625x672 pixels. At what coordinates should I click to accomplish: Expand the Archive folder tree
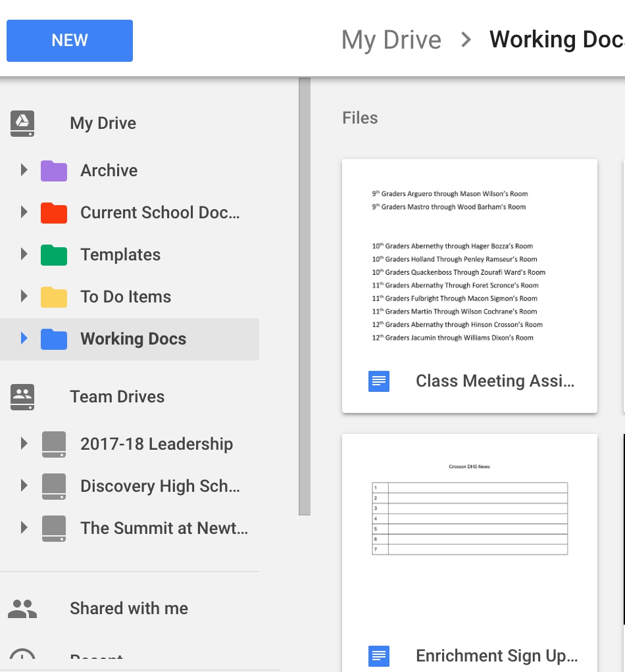24,171
